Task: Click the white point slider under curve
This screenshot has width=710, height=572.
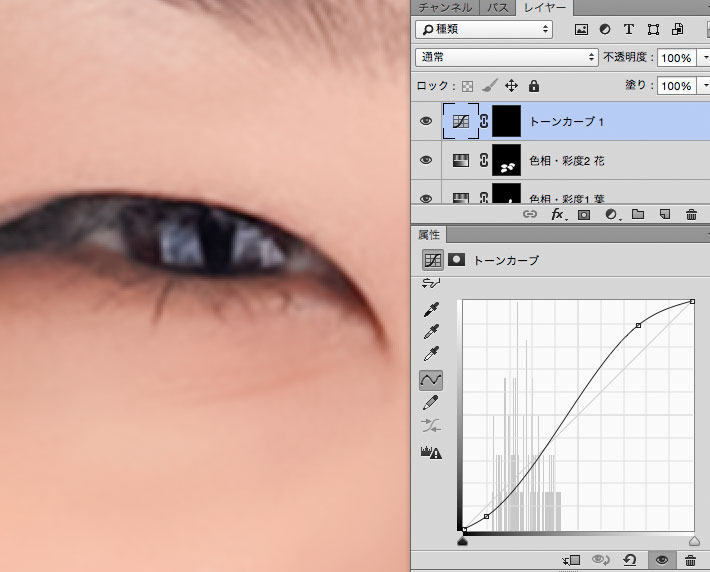Action: 694,541
